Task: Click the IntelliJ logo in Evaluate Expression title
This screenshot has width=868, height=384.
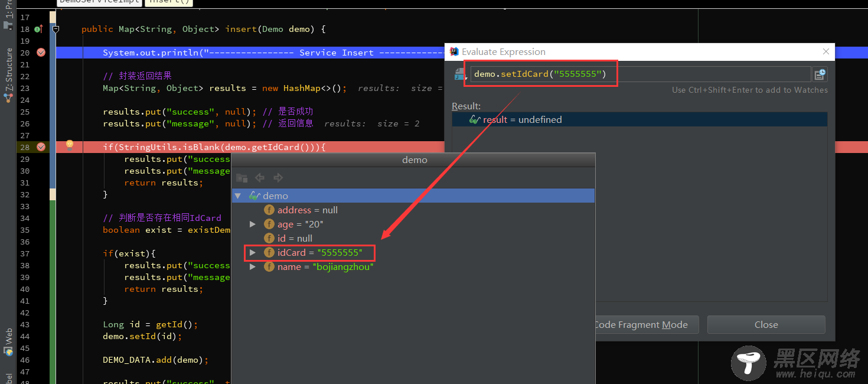Action: point(454,52)
